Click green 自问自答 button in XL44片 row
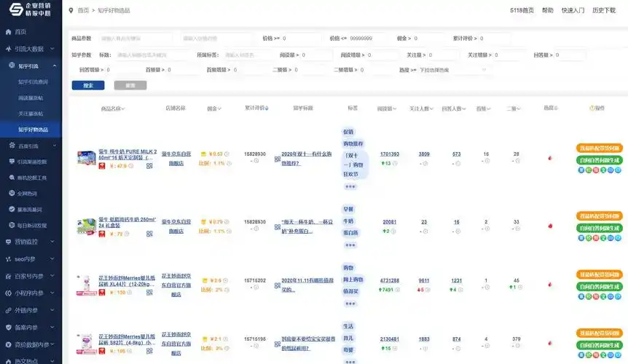 pos(599,287)
